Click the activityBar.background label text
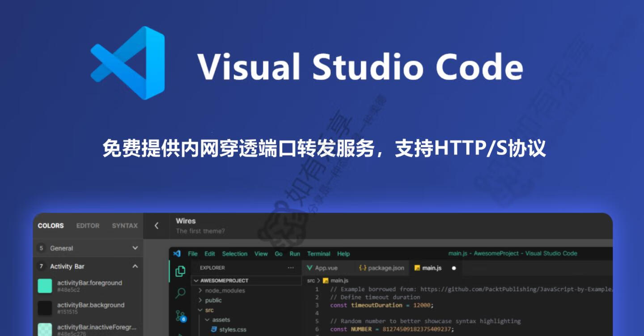This screenshot has width=644, height=336. tap(91, 305)
